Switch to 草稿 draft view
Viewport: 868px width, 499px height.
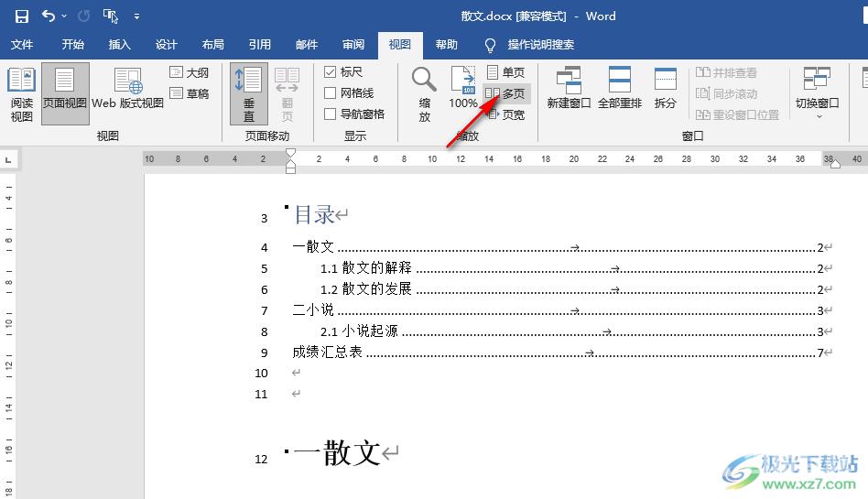(190, 93)
